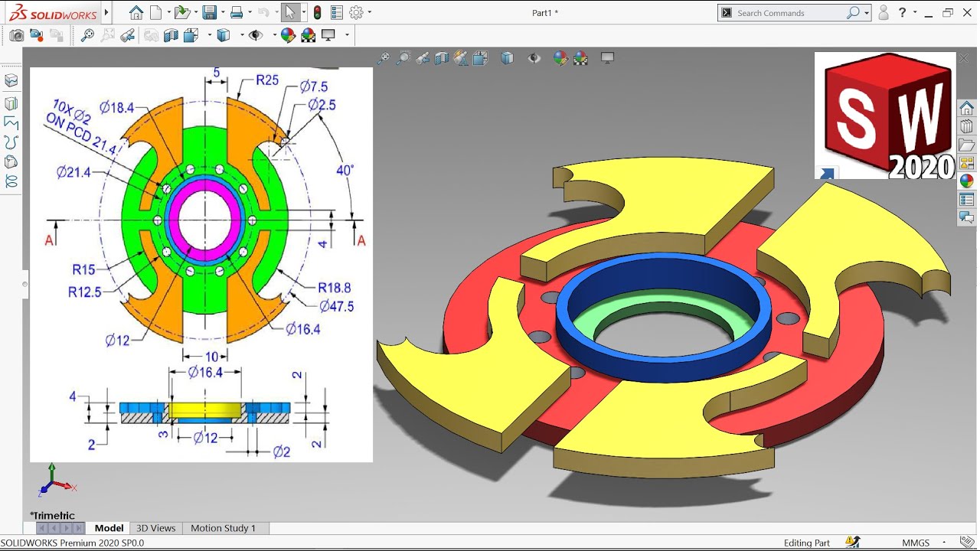Save the part with the floppy disk icon
Image resolution: width=980 pixels, height=551 pixels.
tap(209, 12)
